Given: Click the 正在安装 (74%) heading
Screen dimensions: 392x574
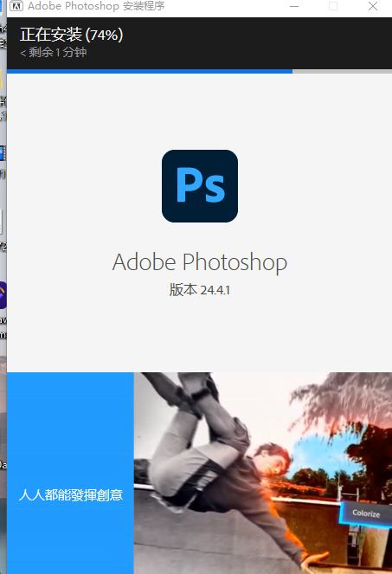Looking at the screenshot, I should (71, 35).
